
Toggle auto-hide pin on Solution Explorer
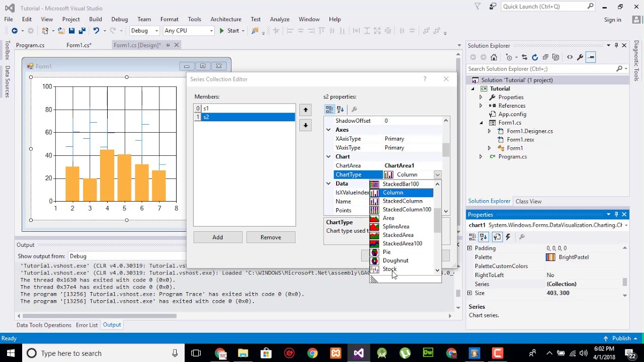coord(616,45)
